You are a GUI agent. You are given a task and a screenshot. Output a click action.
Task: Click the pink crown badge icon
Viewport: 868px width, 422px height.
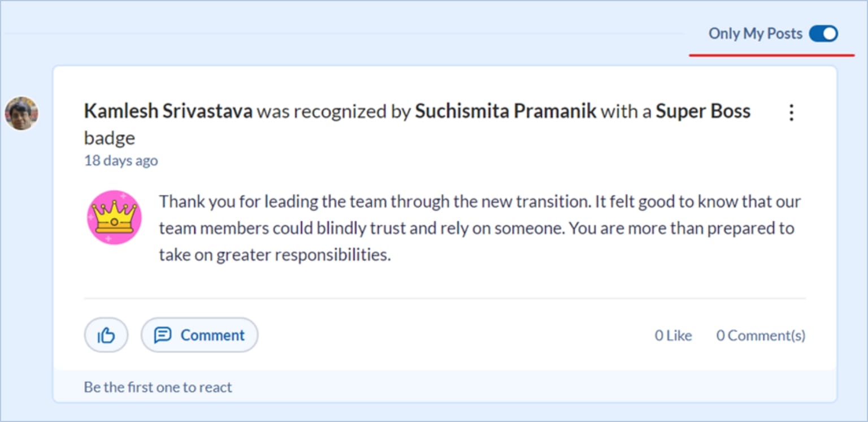[x=114, y=217]
